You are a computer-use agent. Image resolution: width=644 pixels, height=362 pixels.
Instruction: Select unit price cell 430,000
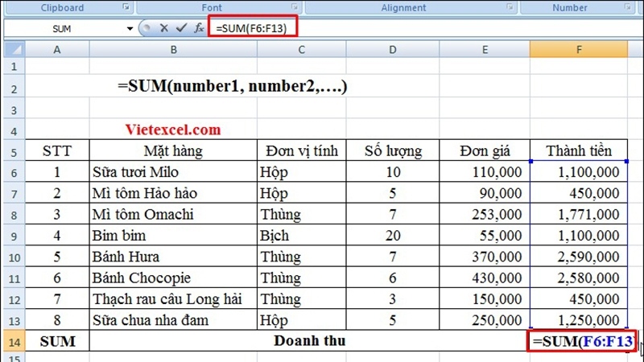coord(485,278)
